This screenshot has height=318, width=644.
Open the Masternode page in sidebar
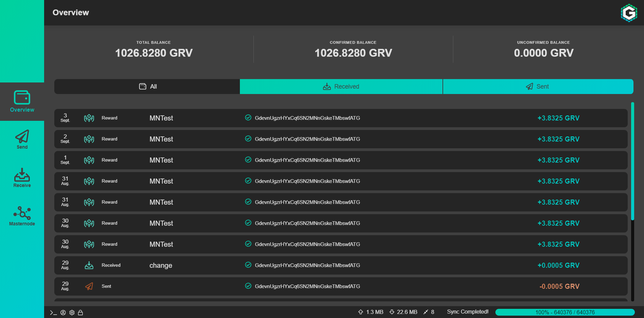[22, 216]
